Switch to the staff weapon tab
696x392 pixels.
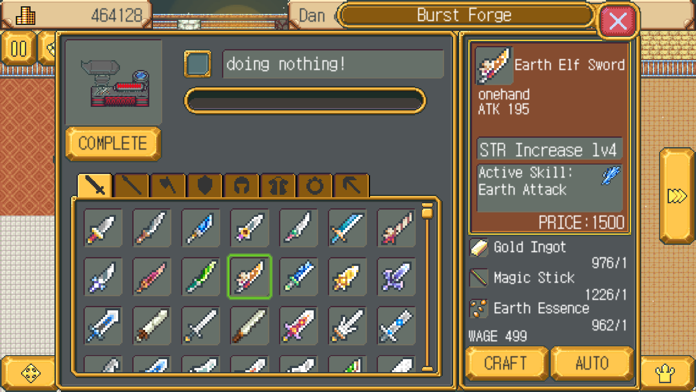tap(131, 185)
